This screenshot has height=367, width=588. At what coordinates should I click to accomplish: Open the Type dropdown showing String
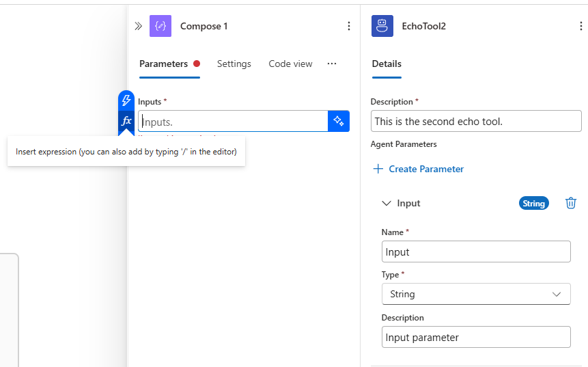coord(475,294)
